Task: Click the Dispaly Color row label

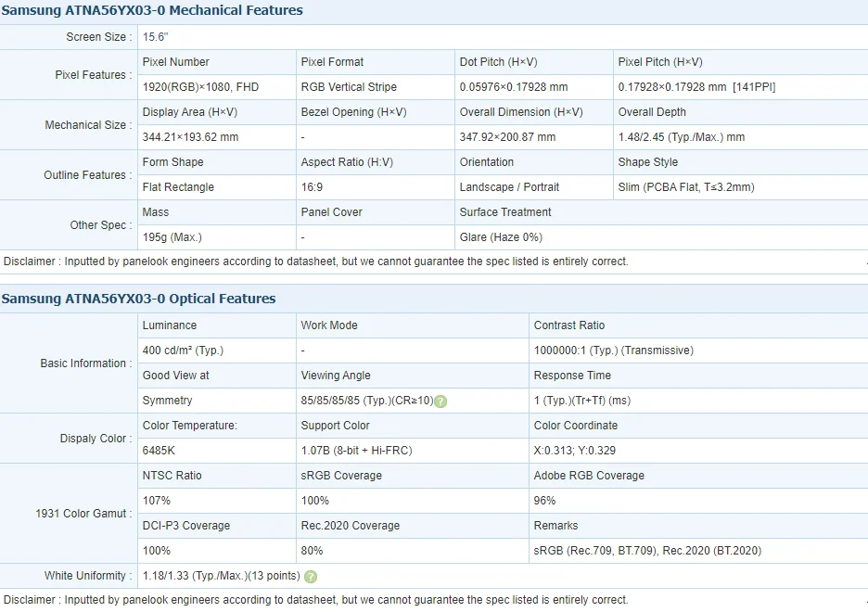Action: [96, 439]
